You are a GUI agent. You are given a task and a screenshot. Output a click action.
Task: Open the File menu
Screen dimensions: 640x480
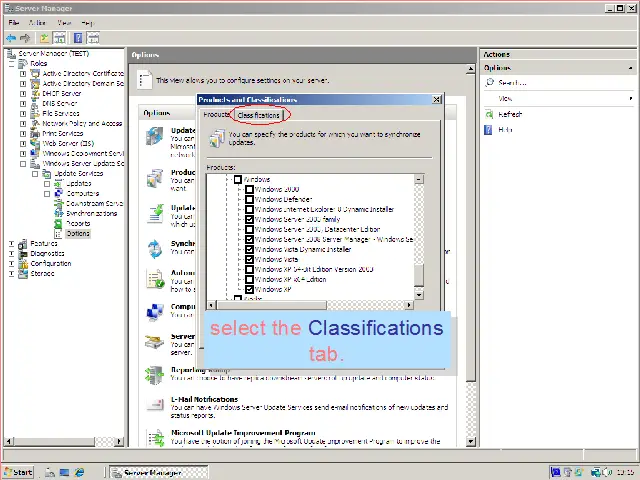[x=13, y=23]
